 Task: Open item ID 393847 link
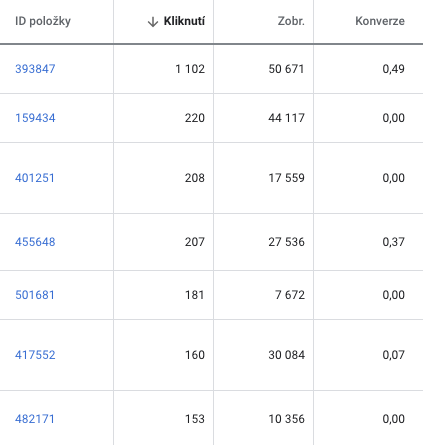(35, 69)
